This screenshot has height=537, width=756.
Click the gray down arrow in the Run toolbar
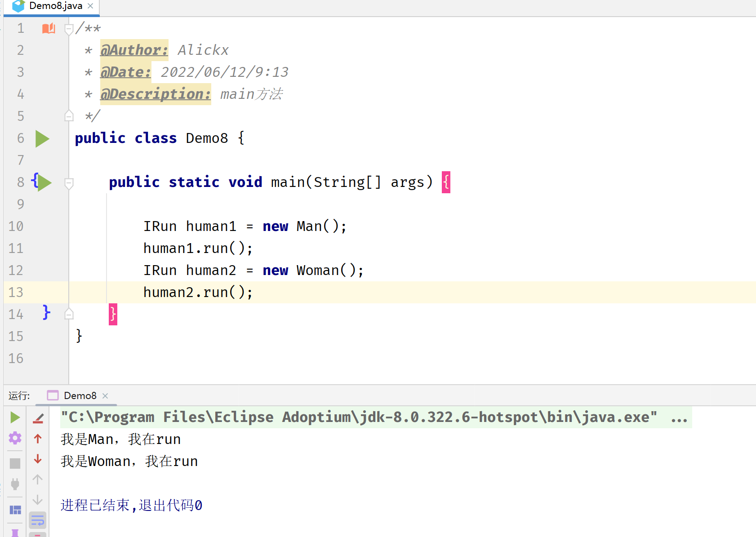click(38, 500)
